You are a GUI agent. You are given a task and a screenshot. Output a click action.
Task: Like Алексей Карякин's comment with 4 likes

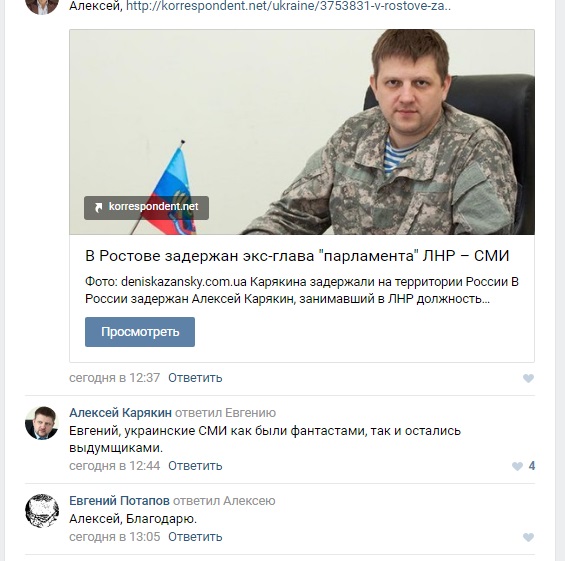coord(517,466)
